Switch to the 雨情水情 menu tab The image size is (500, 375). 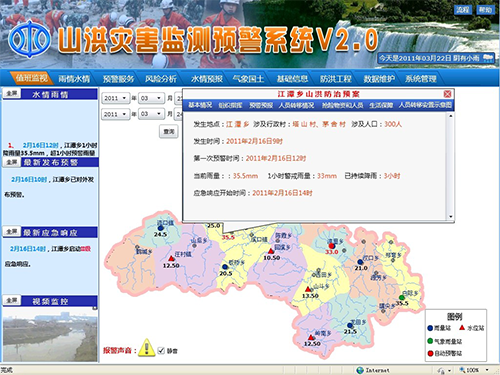coord(74,79)
